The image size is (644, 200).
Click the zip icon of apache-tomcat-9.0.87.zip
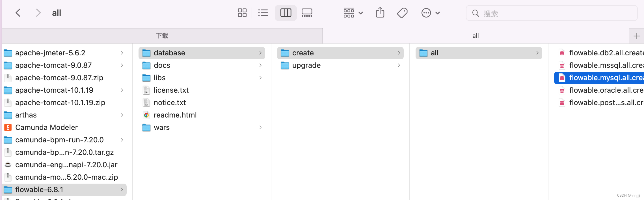click(8, 78)
